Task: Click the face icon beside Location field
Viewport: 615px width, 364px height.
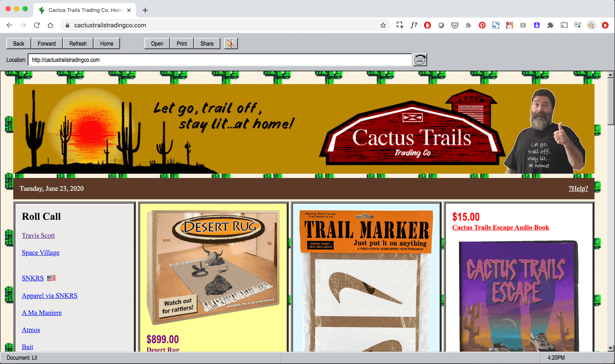Action: 420,60
